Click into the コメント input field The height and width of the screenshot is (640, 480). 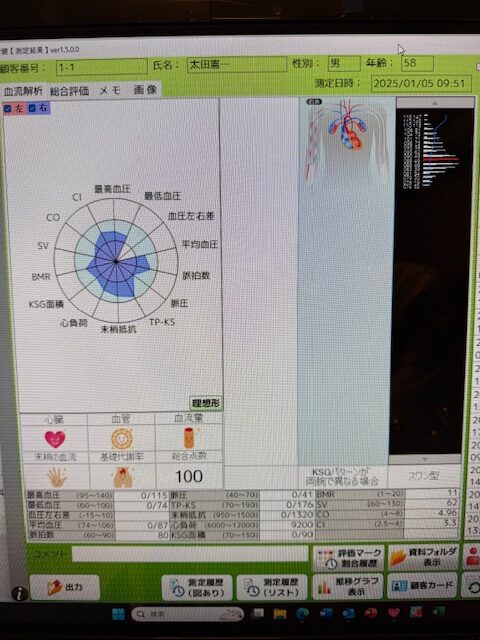(x=190, y=554)
